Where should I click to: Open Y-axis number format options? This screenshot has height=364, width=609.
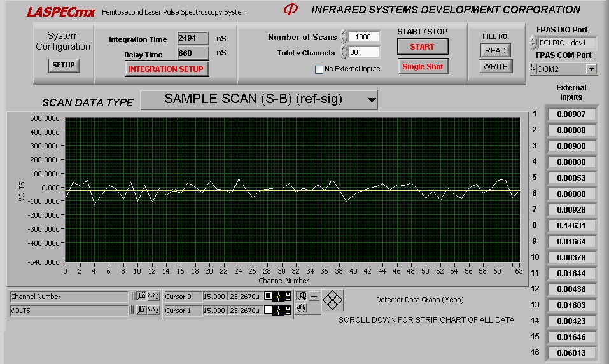tap(153, 311)
